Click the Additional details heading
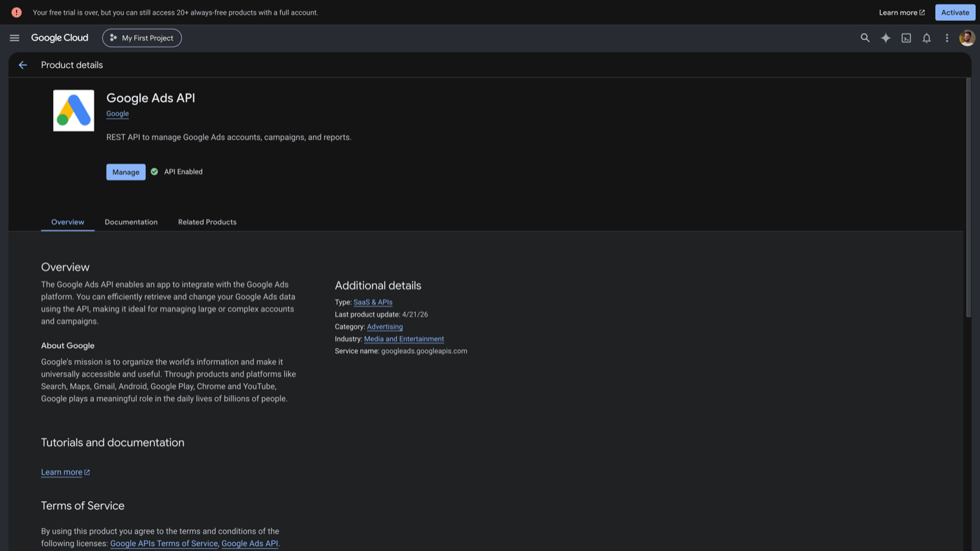This screenshot has height=551, width=980. click(x=378, y=286)
